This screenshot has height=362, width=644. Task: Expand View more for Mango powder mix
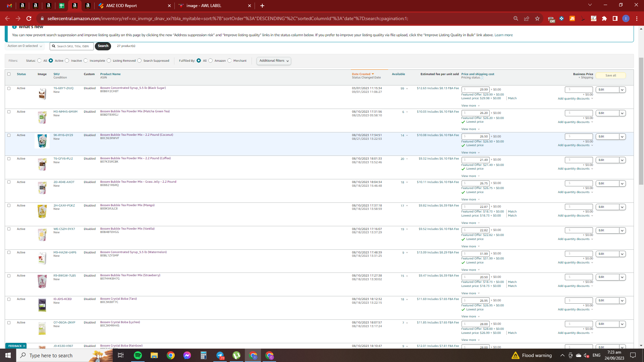pos(470,223)
